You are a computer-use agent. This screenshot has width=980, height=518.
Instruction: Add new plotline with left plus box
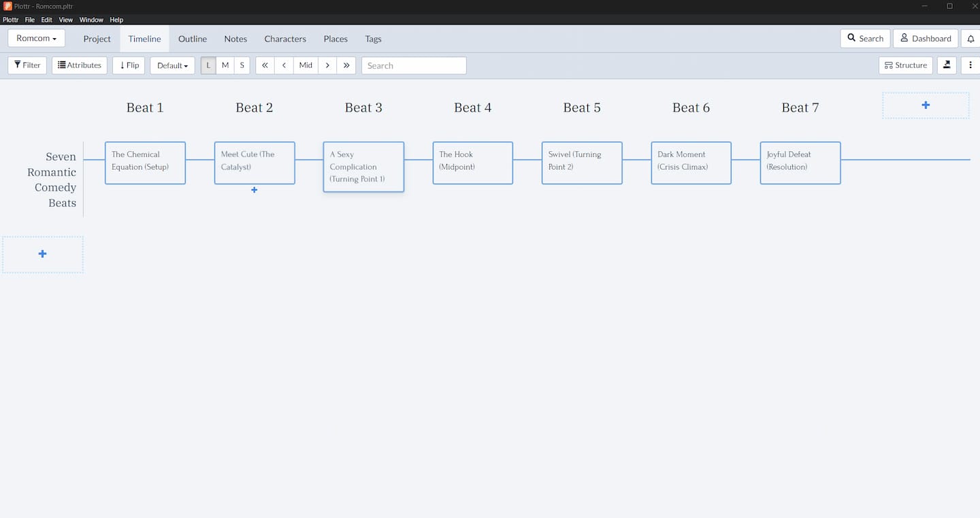click(43, 254)
